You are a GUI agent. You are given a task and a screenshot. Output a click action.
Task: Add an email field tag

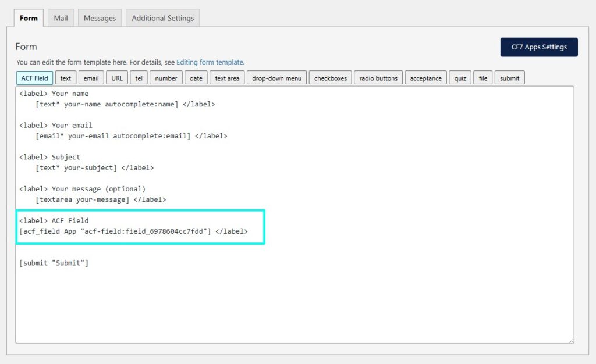pos(91,78)
